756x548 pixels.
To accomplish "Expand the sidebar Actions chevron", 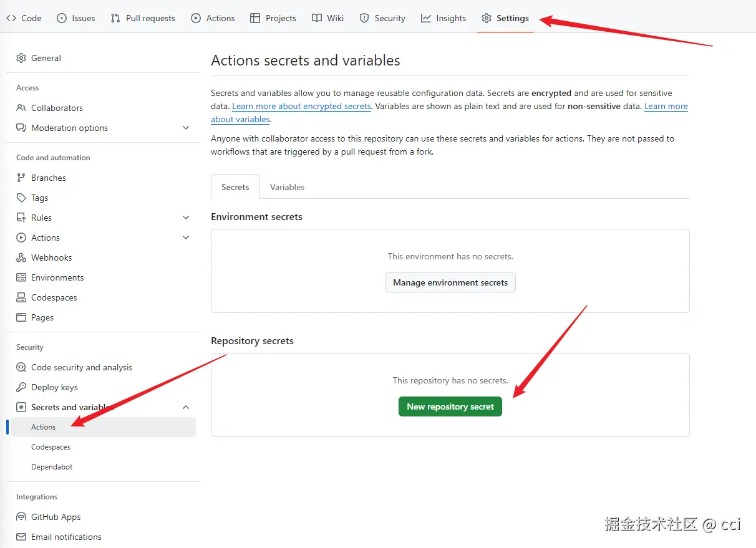I will [186, 238].
